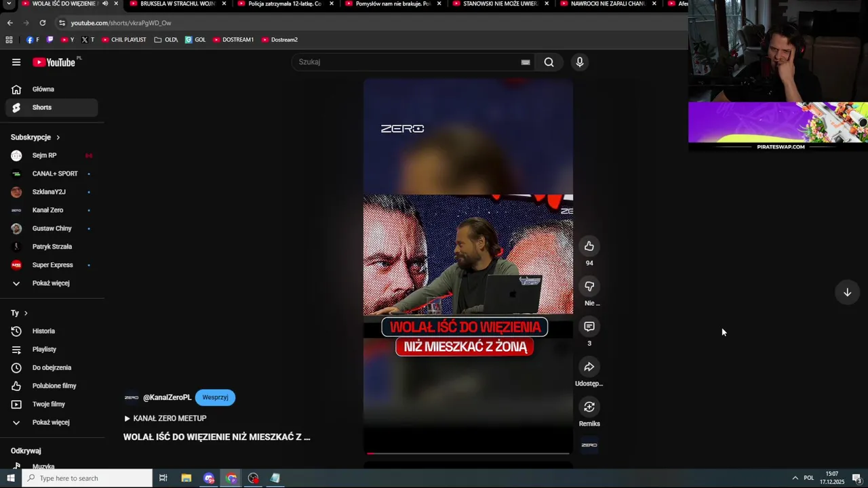The width and height of the screenshot is (868, 488).
Task: Open the comments on this Short
Action: tap(589, 327)
